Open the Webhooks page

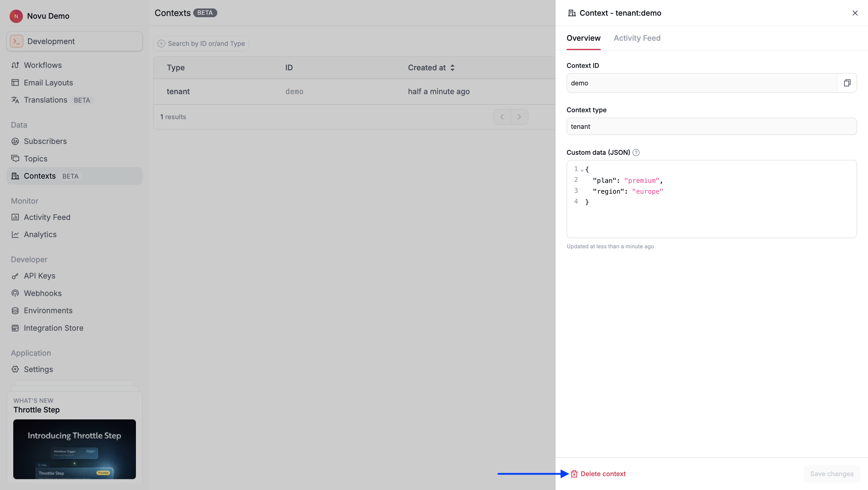(42, 293)
